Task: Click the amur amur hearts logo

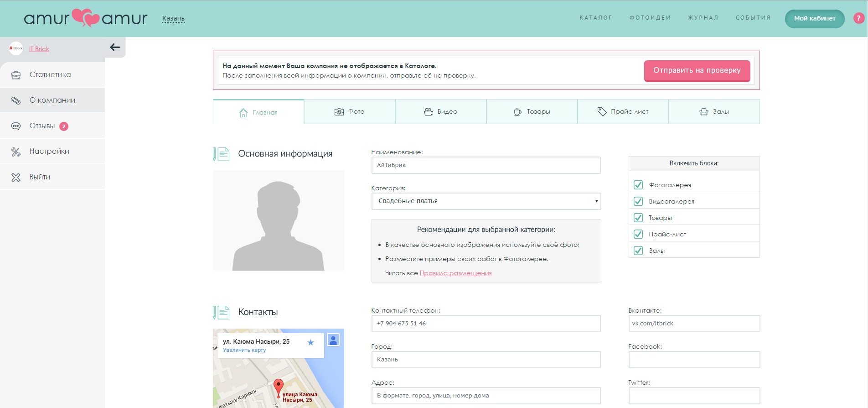Action: pyautogui.click(x=86, y=18)
